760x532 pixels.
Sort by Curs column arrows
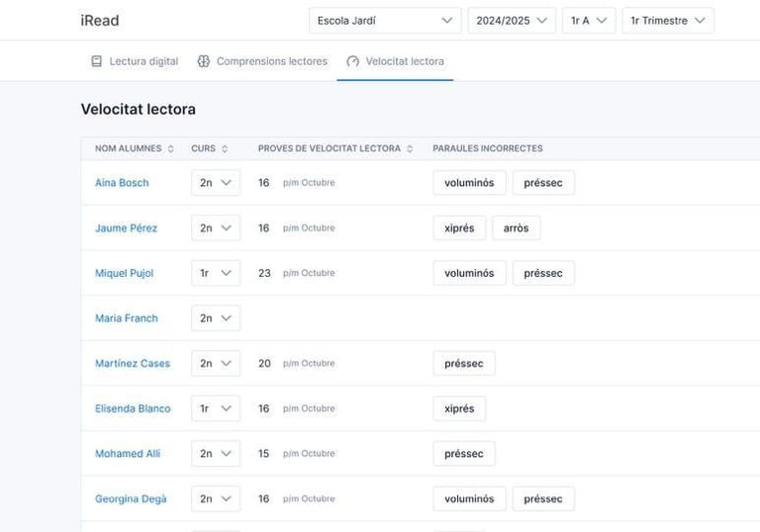click(225, 149)
